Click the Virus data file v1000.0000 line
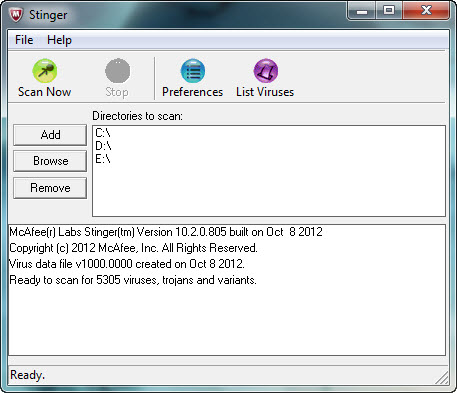The width and height of the screenshot is (457, 393). (127, 264)
